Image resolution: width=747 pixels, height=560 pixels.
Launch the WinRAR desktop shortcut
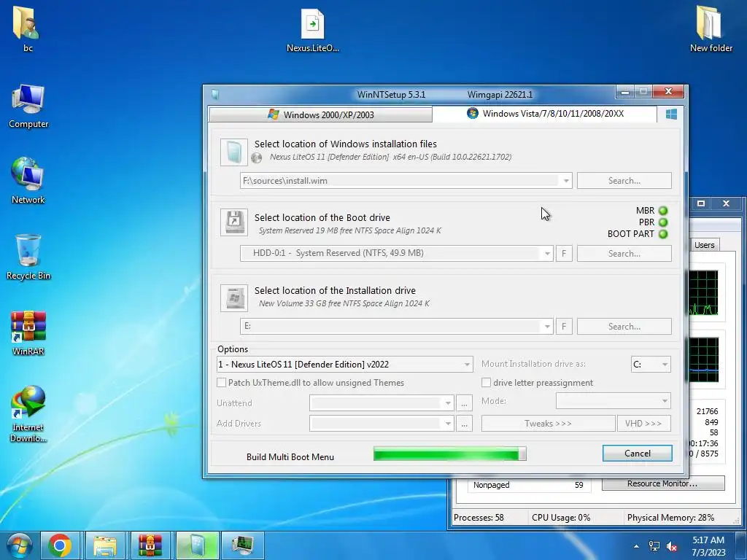click(x=28, y=332)
